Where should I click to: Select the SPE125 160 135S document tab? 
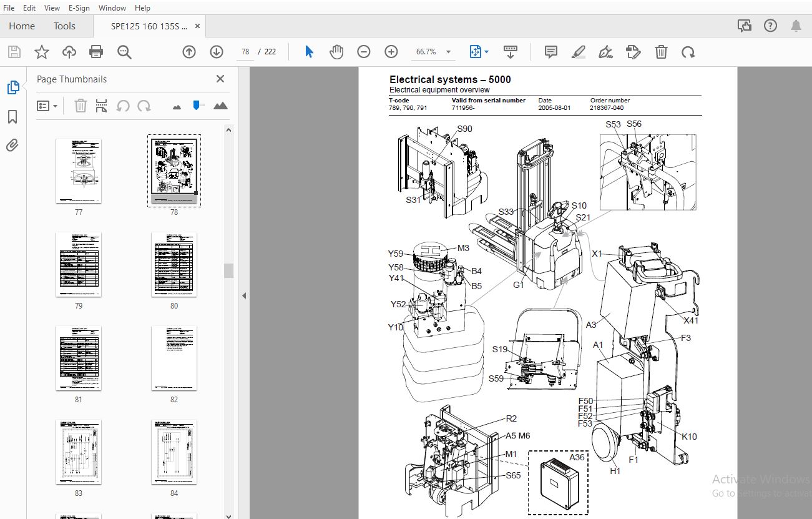(149, 26)
